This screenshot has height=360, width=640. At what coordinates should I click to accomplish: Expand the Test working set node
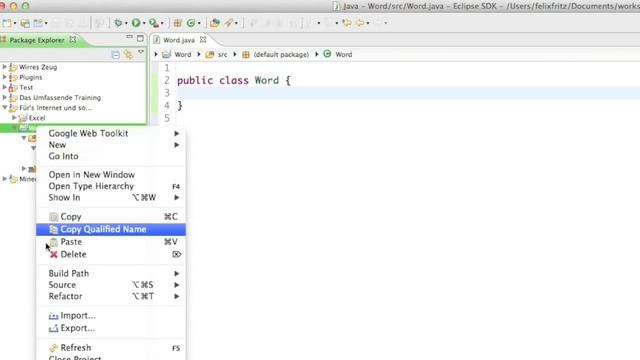pos(4,87)
